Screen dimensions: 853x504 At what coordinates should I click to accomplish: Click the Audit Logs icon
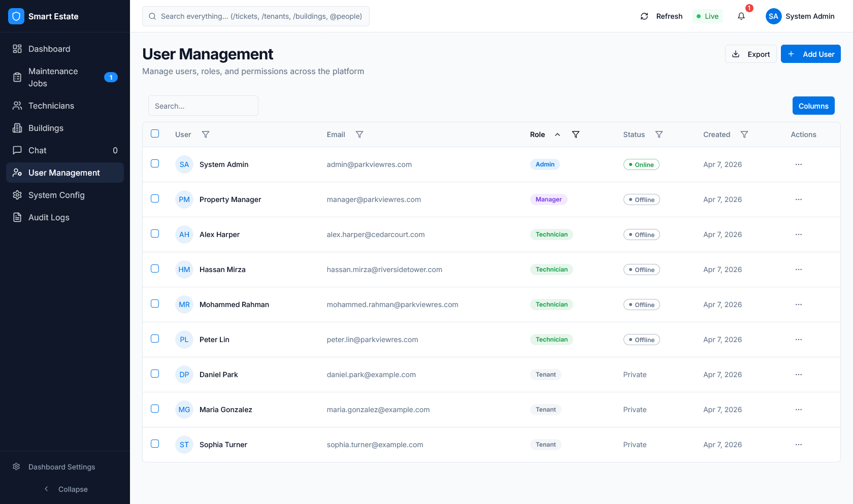click(17, 217)
